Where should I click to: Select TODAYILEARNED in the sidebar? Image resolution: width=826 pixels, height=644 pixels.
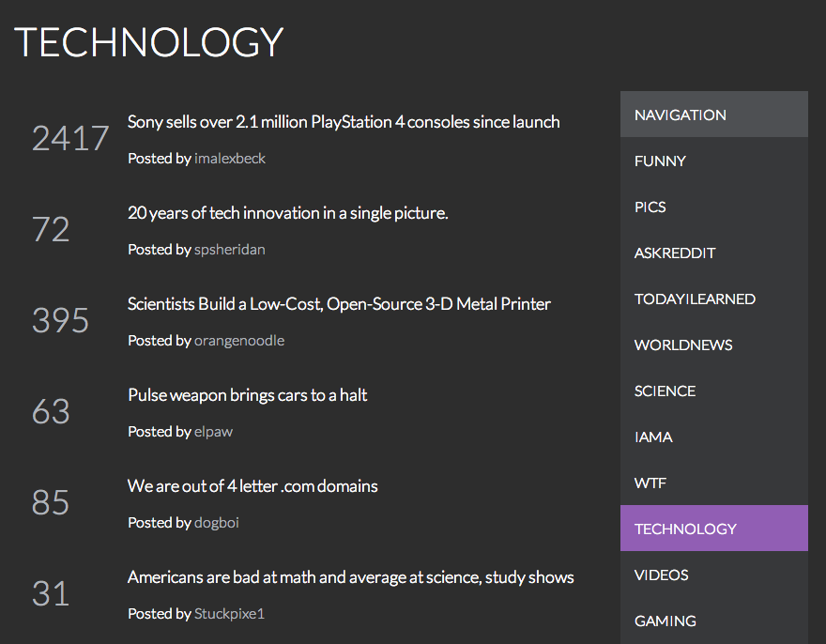tap(713, 299)
